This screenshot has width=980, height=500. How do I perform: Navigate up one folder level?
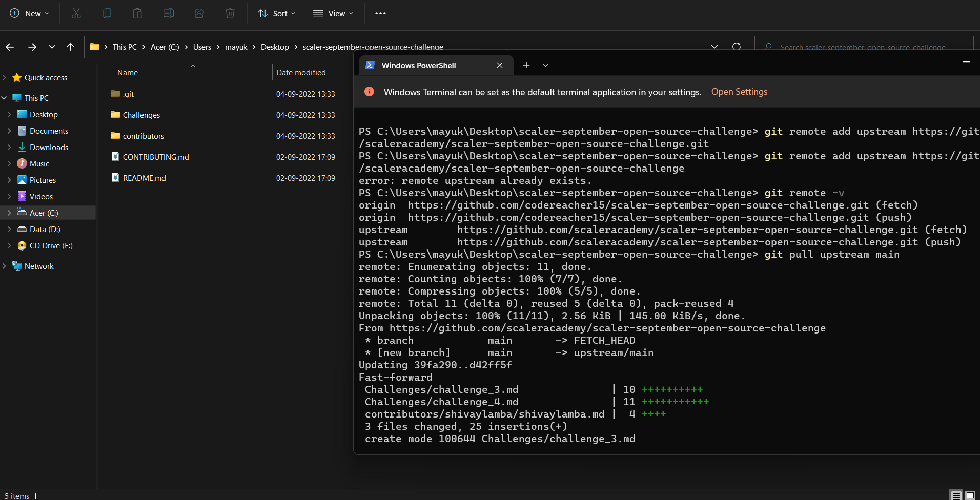(x=70, y=47)
